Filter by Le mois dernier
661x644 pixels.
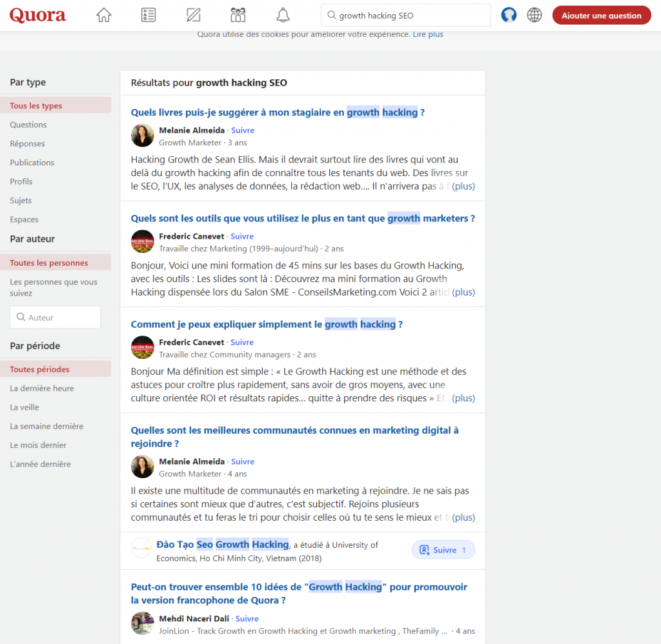(38, 445)
